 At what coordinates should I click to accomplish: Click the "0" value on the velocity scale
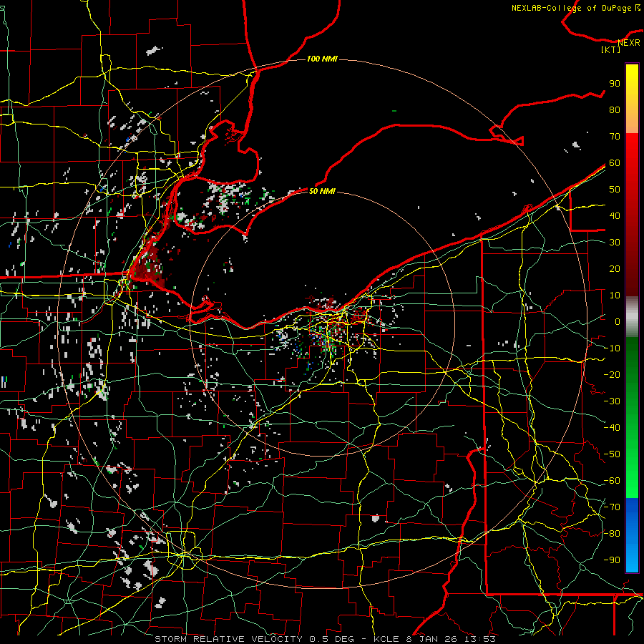pyautogui.click(x=618, y=322)
